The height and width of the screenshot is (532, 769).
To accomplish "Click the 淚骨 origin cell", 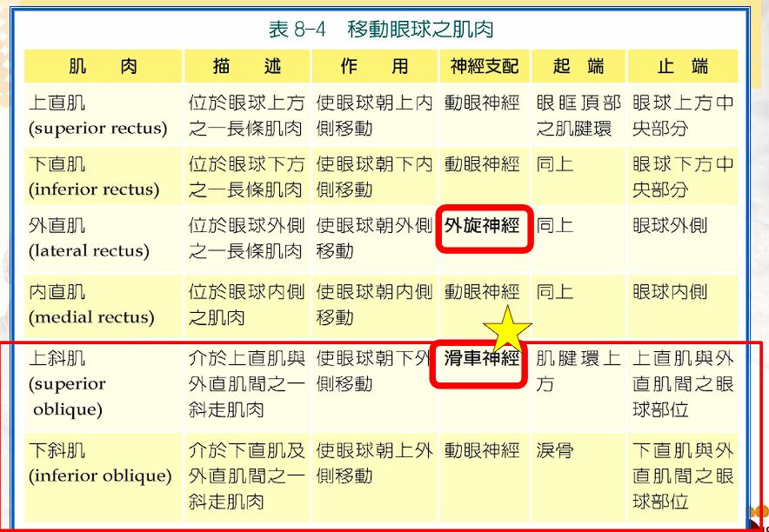I will tap(555, 451).
